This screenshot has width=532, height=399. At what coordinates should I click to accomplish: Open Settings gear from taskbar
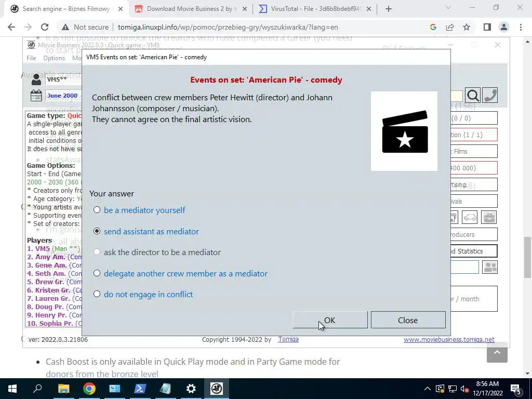(x=191, y=389)
